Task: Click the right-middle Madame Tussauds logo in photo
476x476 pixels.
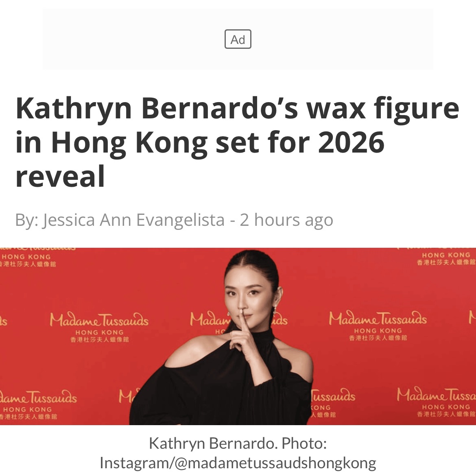Action: [378, 325]
